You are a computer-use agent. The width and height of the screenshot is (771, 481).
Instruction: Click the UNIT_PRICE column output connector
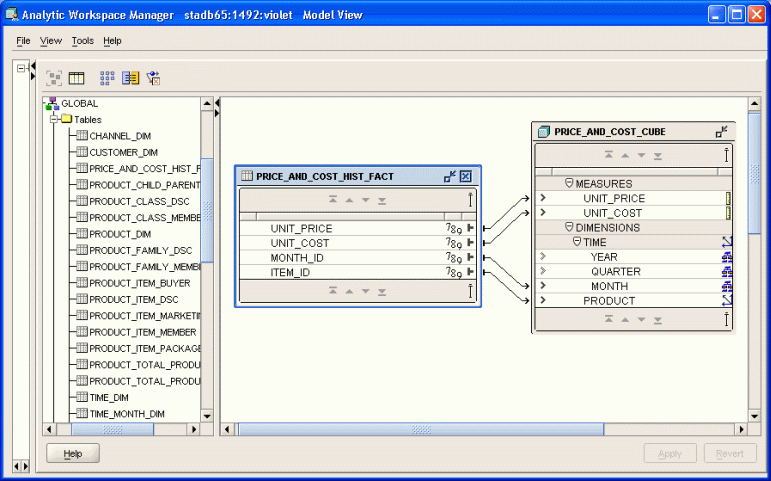[x=470, y=229]
